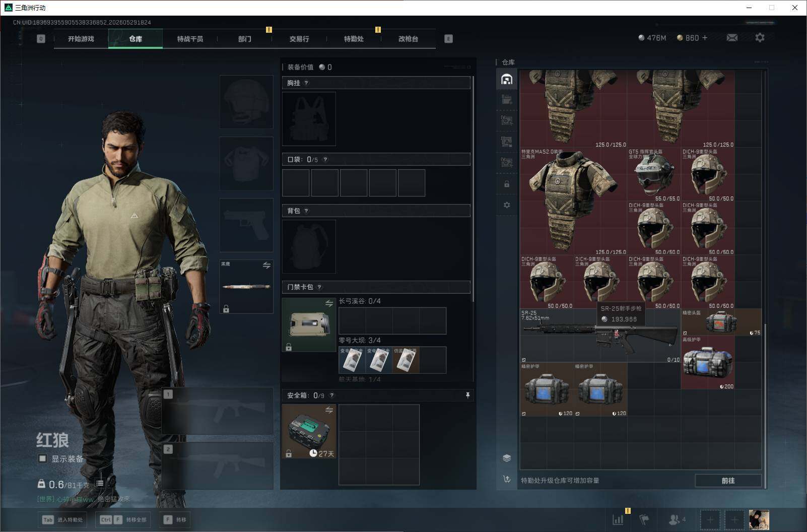This screenshot has height=532, width=807.
Task: Select the SR-25 rifle in warehouse
Action: [600, 336]
